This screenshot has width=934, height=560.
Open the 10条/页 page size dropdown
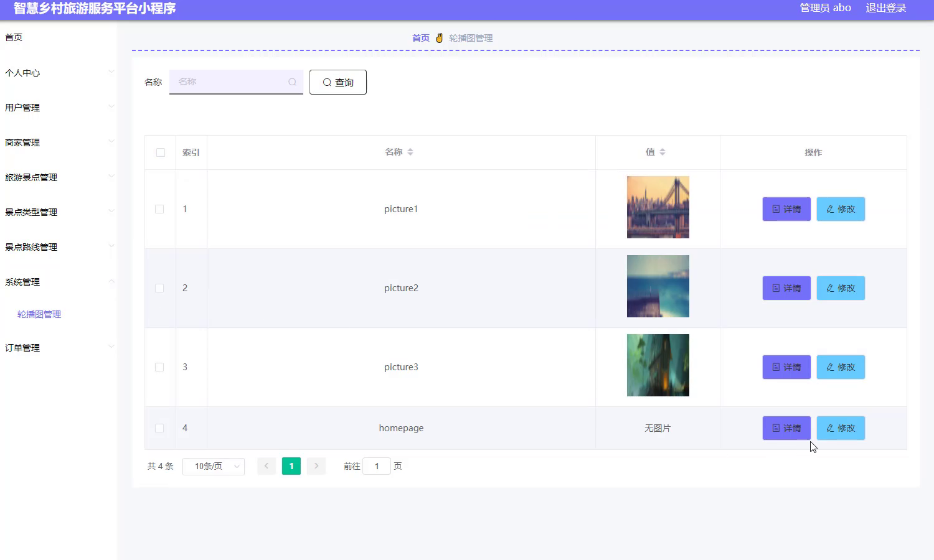point(214,466)
